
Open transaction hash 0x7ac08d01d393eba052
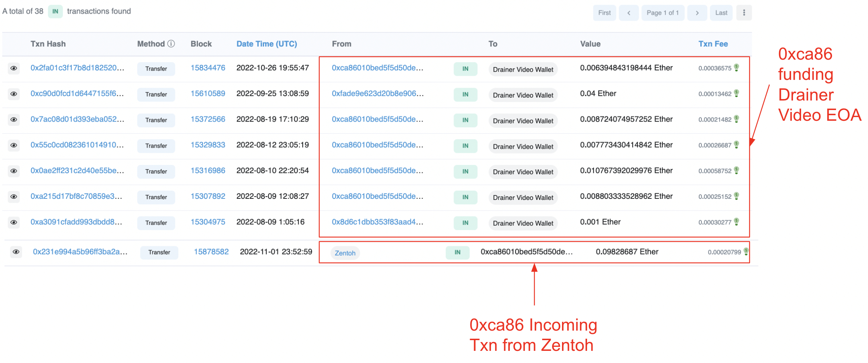[x=77, y=119]
